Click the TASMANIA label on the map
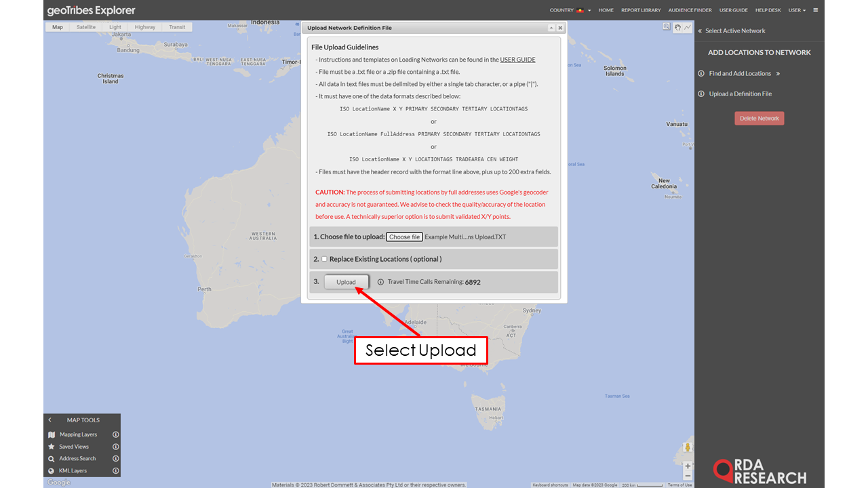The width and height of the screenshot is (868, 488). [488, 409]
